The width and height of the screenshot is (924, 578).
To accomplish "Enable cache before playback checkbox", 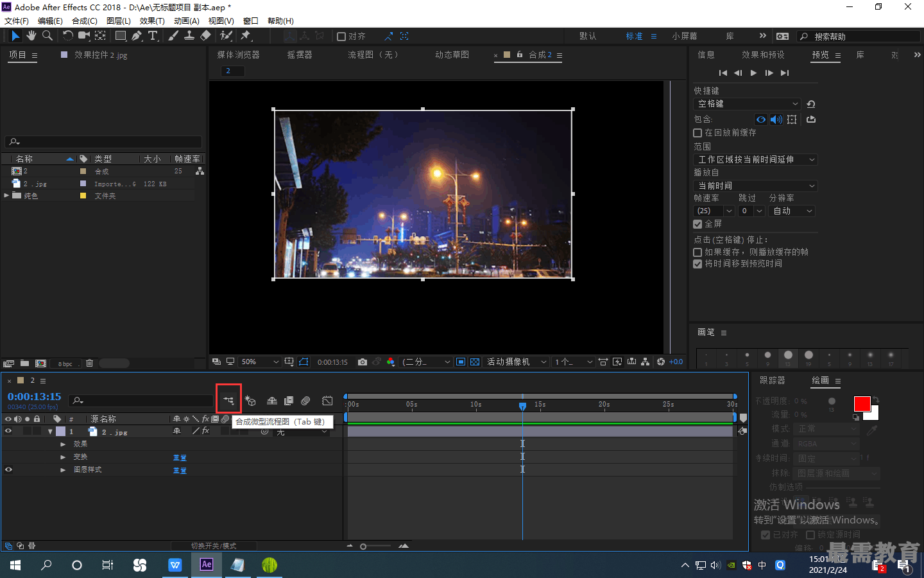I will (697, 133).
